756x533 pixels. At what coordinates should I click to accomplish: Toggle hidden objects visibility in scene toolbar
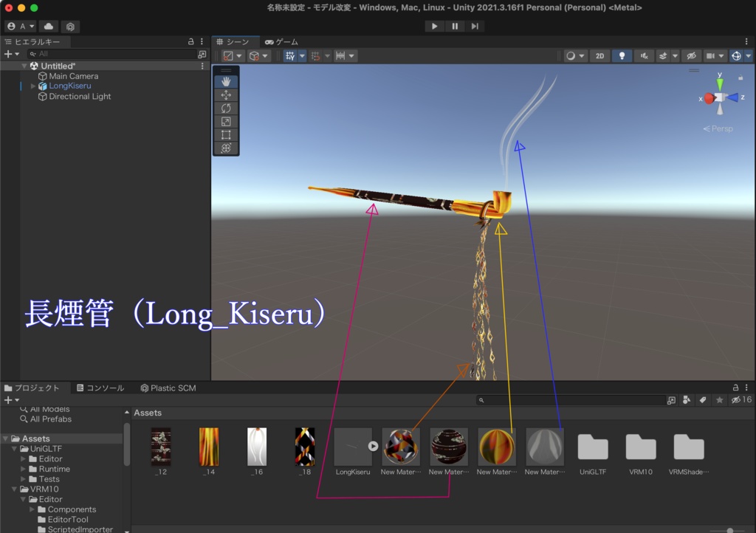pos(690,56)
